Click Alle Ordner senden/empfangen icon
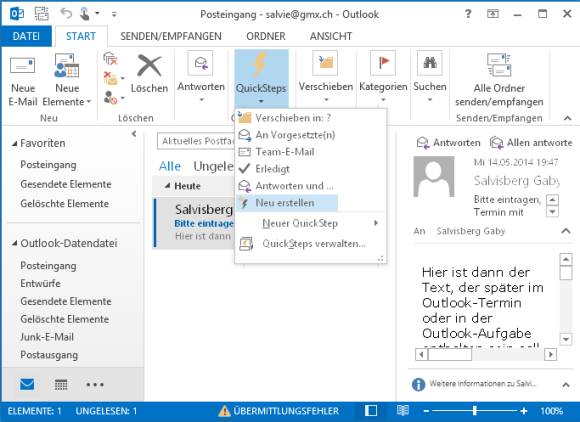The image size is (580, 422). [499, 65]
